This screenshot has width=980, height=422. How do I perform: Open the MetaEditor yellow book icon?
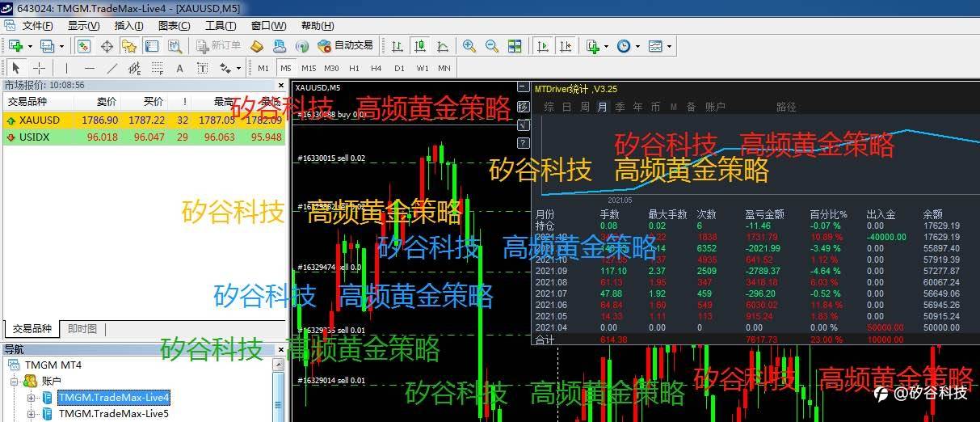(x=258, y=46)
